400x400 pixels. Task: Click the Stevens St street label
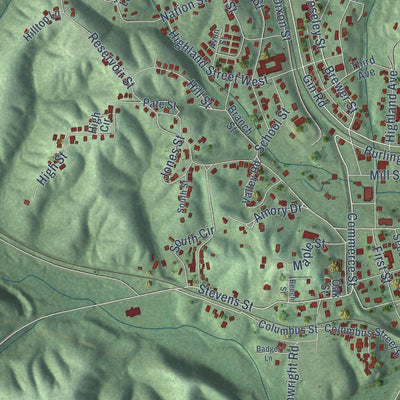point(225,297)
